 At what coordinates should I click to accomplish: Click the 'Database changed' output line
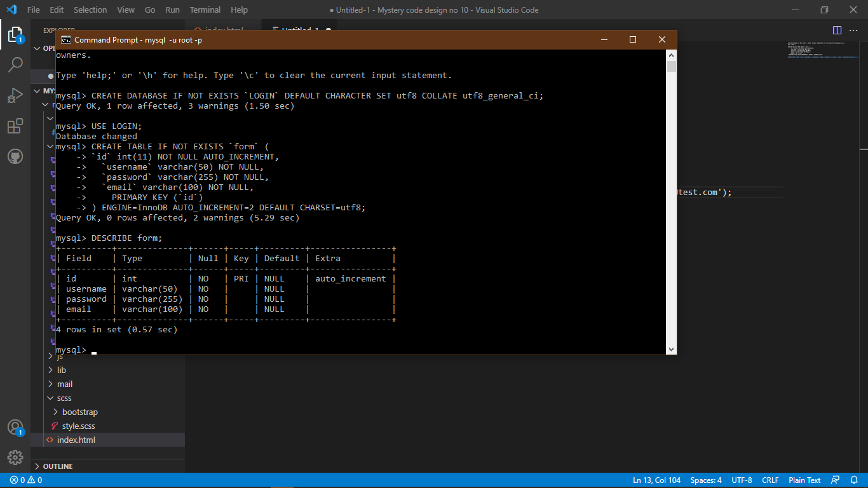(x=97, y=137)
